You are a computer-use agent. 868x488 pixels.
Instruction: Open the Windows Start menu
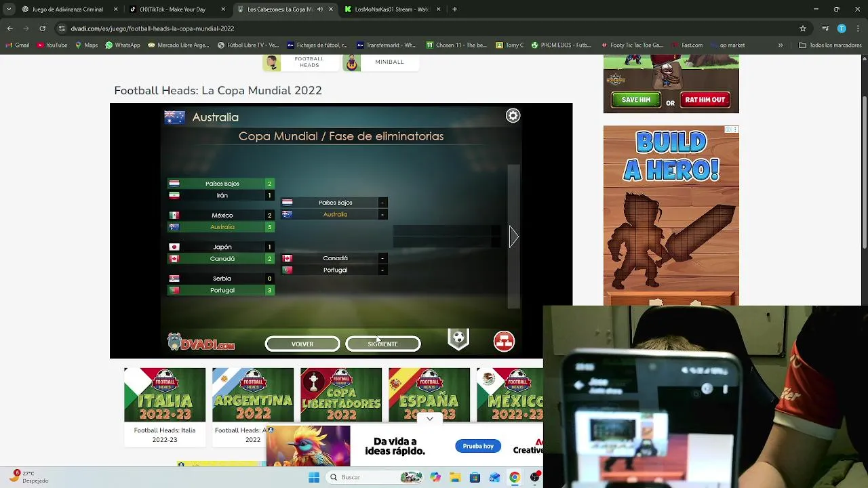coord(314,477)
